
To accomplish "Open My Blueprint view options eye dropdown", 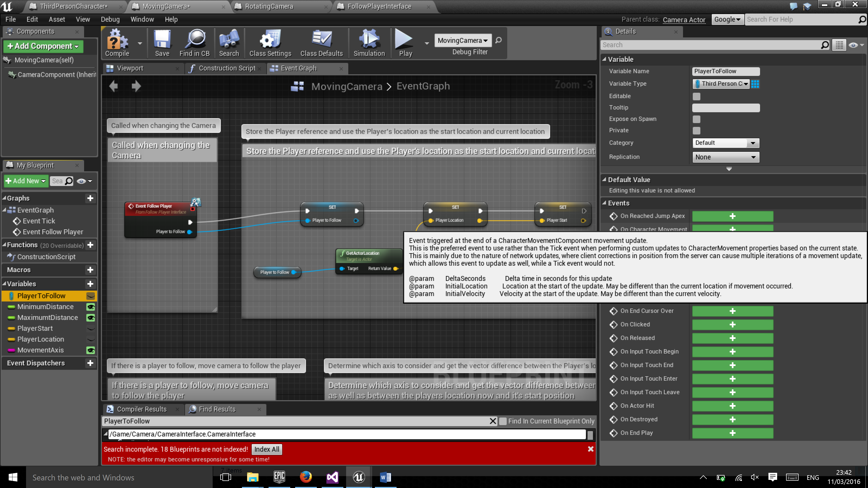I will pos(84,181).
